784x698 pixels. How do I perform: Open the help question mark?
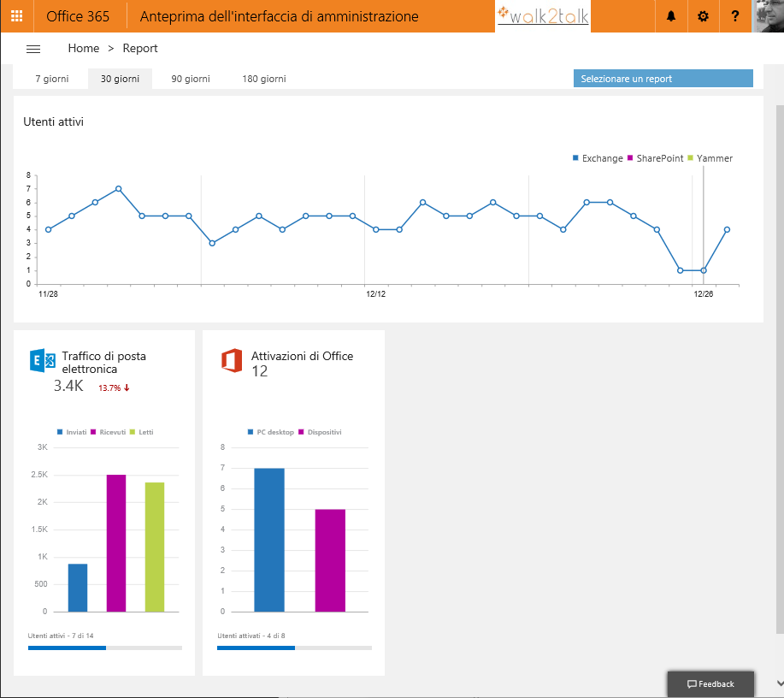coord(735,16)
